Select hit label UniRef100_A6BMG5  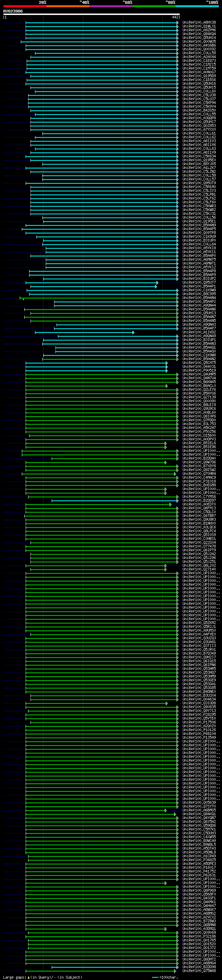coord(199,810)
